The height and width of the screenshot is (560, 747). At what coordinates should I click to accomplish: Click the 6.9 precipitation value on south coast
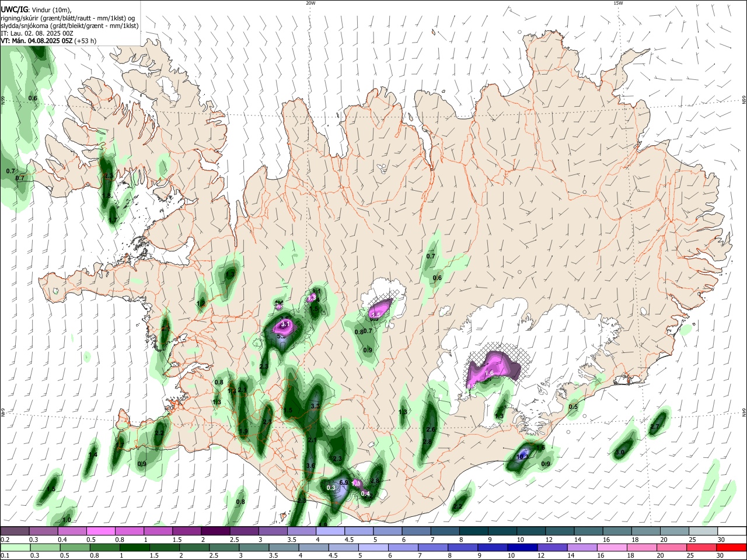tap(344, 482)
